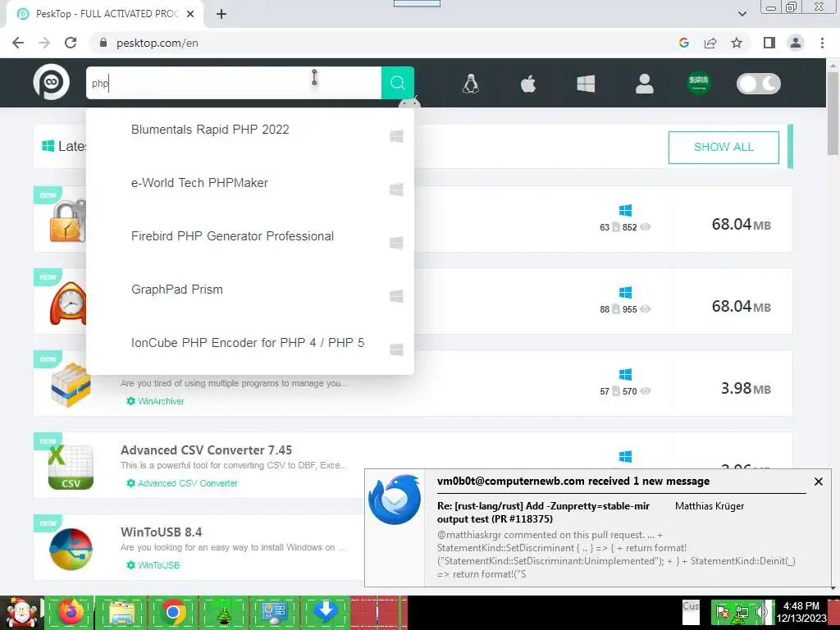840x630 pixels.
Task: Open the Apple macOS category icon
Action: pos(528,84)
